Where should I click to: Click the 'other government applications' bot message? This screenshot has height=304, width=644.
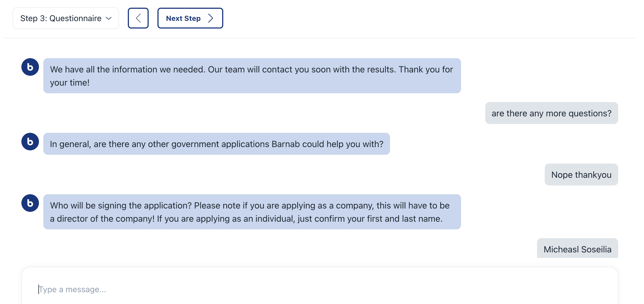(x=217, y=144)
